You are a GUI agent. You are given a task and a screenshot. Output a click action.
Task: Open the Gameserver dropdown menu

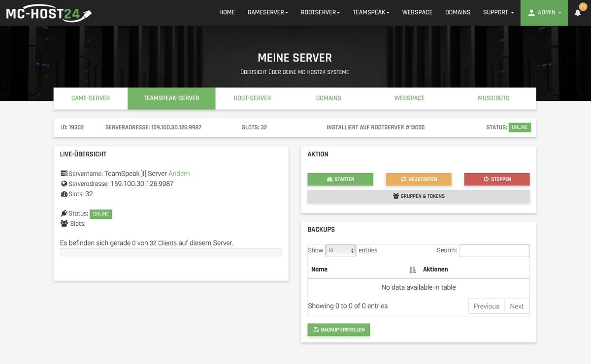[x=268, y=12]
